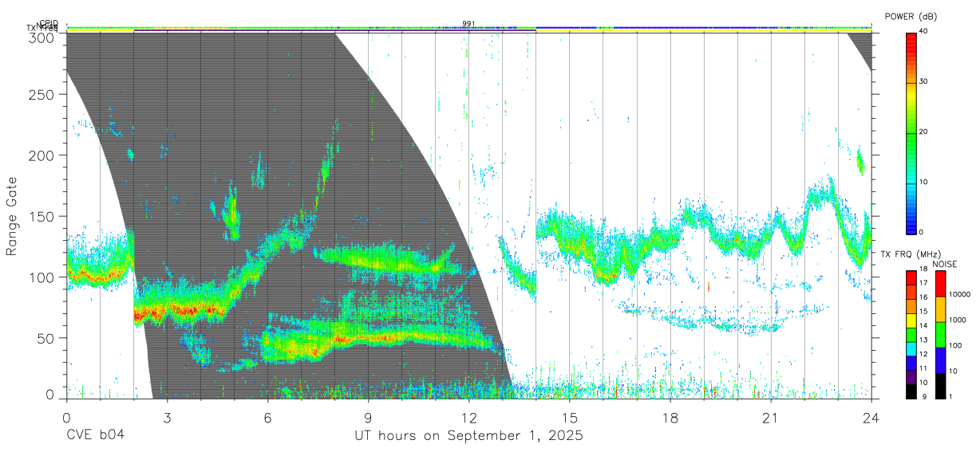The width and height of the screenshot is (980, 452).
Task: Click the purple swatch on TX FRQ bar
Action: click(911, 375)
